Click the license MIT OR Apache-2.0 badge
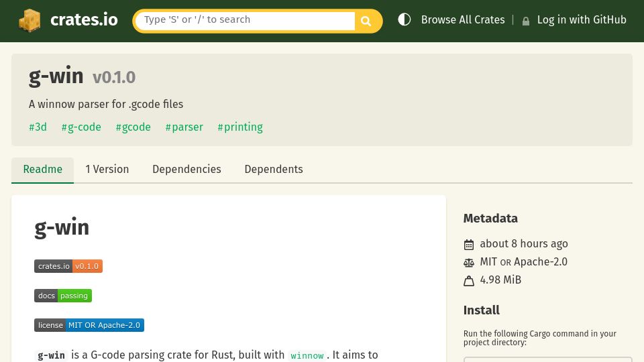Screen dimensions: 644x362 pyautogui.click(x=89, y=326)
